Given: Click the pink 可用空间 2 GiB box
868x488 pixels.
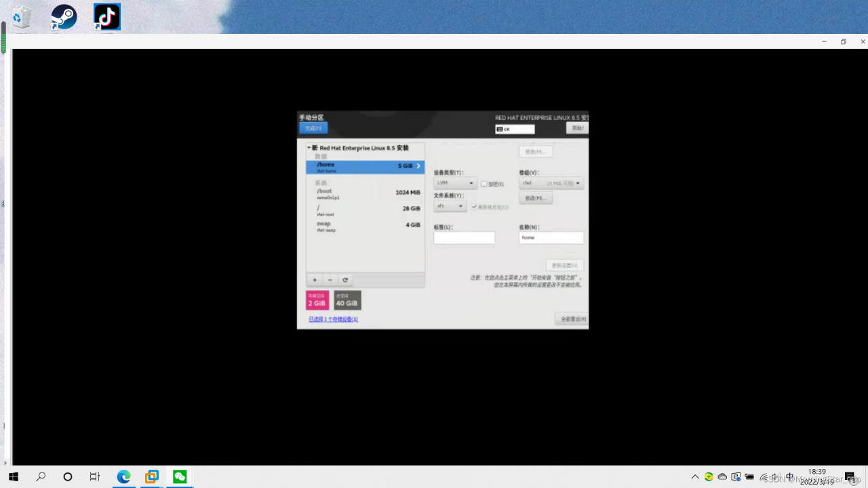Looking at the screenshot, I should (x=317, y=300).
